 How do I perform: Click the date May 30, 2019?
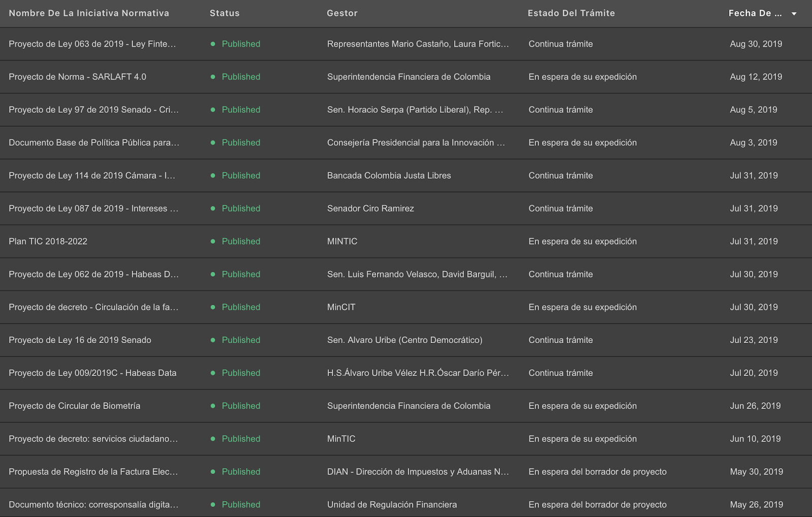coord(756,472)
